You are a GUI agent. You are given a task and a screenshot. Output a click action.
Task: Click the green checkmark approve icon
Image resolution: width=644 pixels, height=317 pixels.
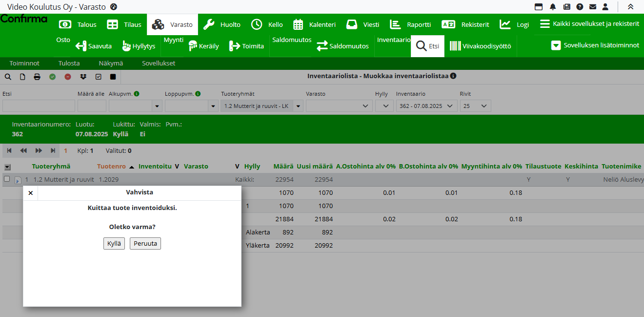point(52,77)
